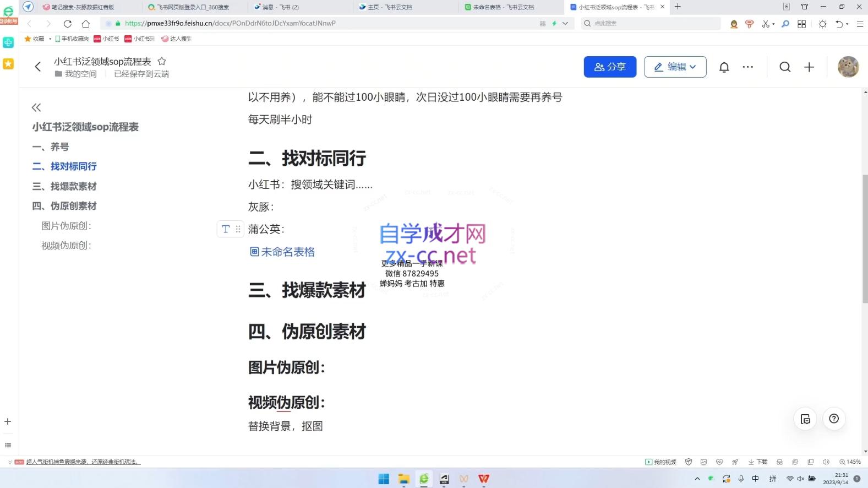Toggle browser sound speaker icon in status bar
Viewport: 868px width, 488px height.
pyautogui.click(x=826, y=462)
